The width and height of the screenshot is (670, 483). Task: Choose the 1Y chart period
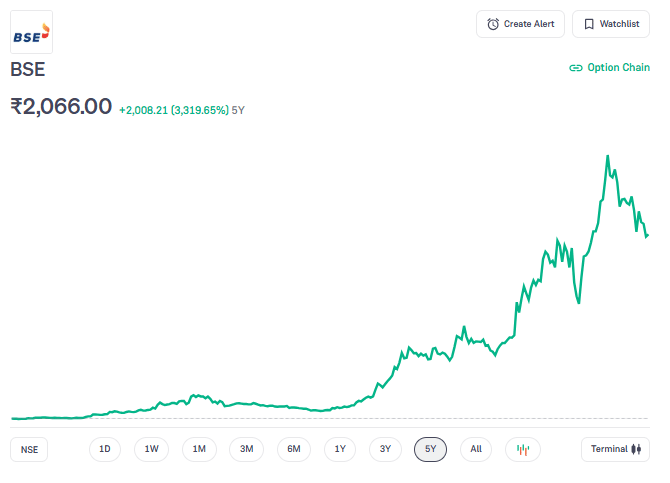click(340, 449)
